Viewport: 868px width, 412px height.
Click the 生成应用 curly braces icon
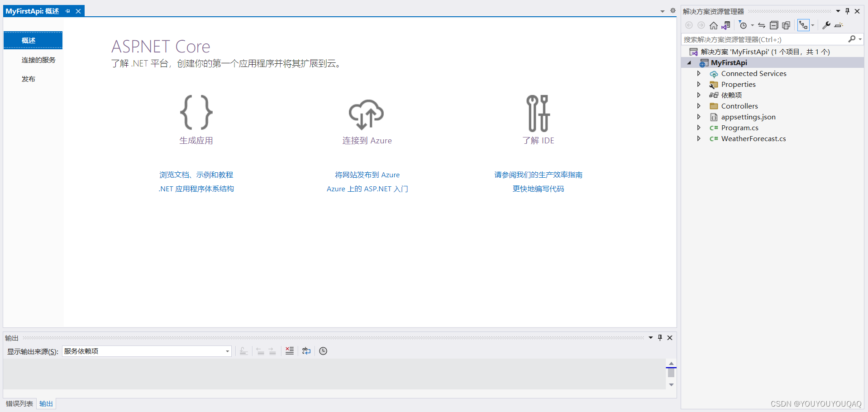pyautogui.click(x=196, y=112)
